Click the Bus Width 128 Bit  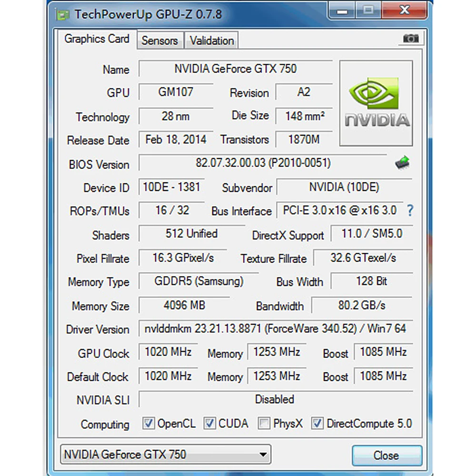pos(372,281)
